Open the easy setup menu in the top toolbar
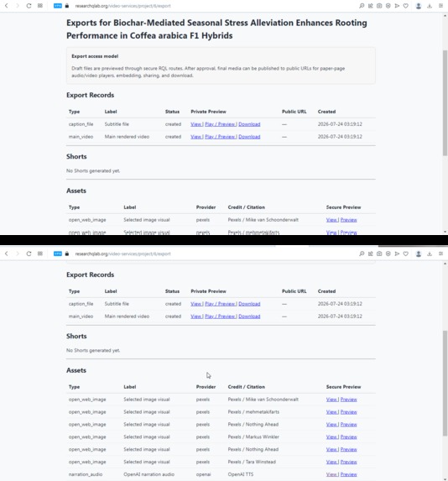448x481 pixels. click(x=440, y=6)
